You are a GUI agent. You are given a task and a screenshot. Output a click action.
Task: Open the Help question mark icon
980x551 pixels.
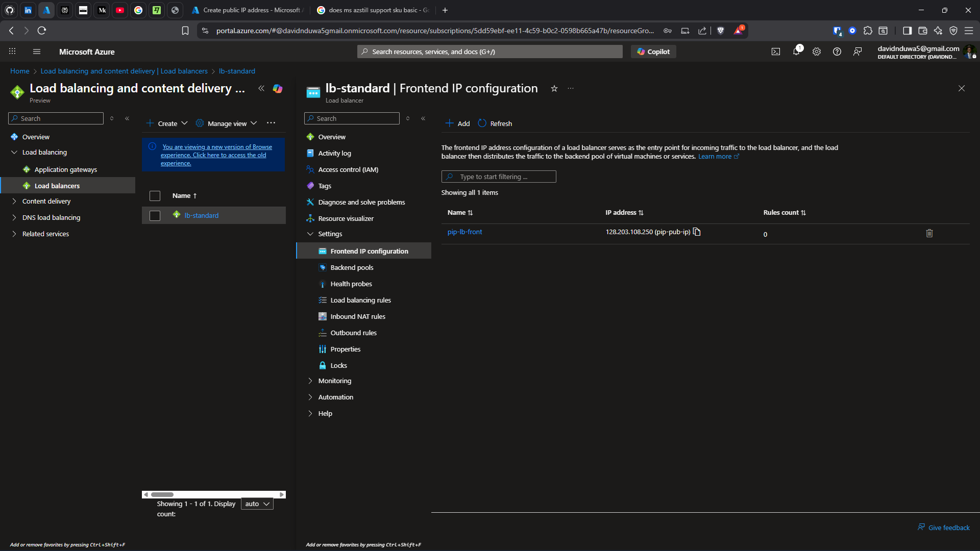tap(837, 52)
